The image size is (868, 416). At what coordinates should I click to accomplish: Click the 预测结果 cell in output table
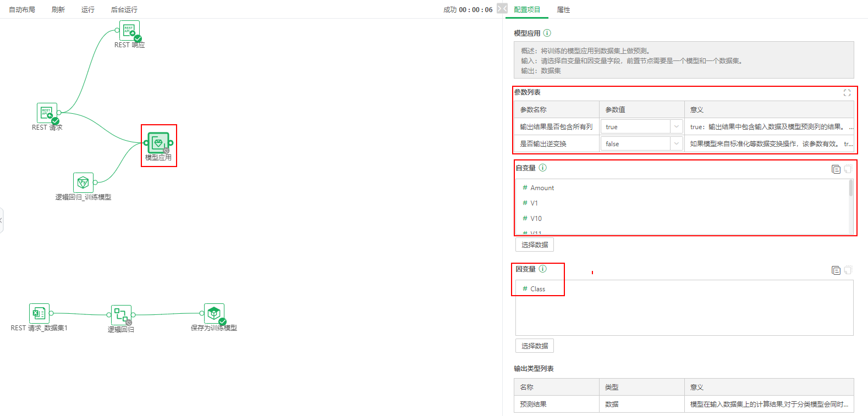(556, 404)
